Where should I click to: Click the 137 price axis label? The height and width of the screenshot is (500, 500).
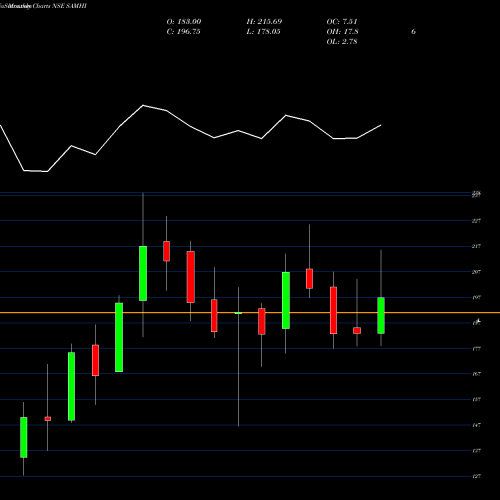tap(476, 451)
